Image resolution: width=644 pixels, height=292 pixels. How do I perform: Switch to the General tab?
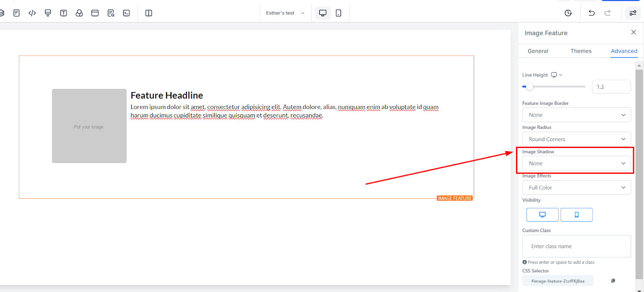538,51
